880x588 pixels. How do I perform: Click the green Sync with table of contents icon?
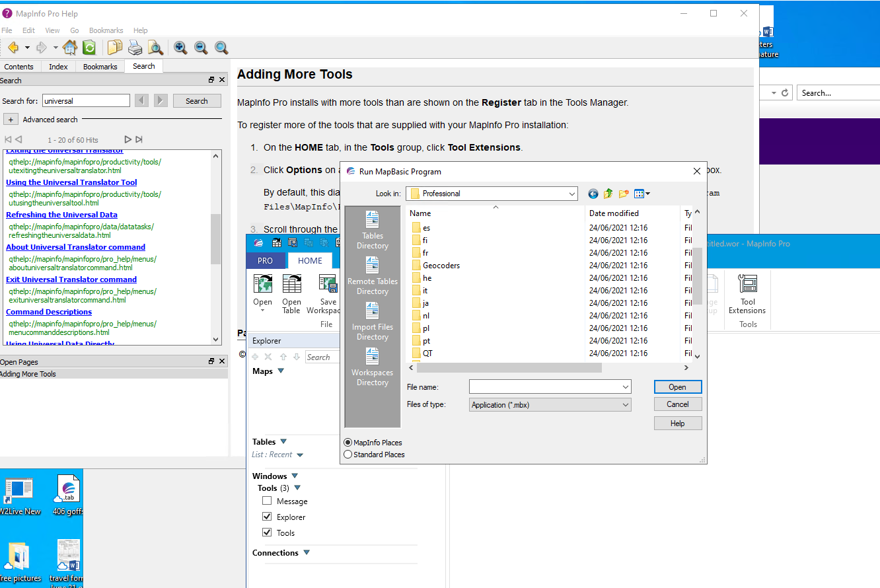pyautogui.click(x=89, y=48)
